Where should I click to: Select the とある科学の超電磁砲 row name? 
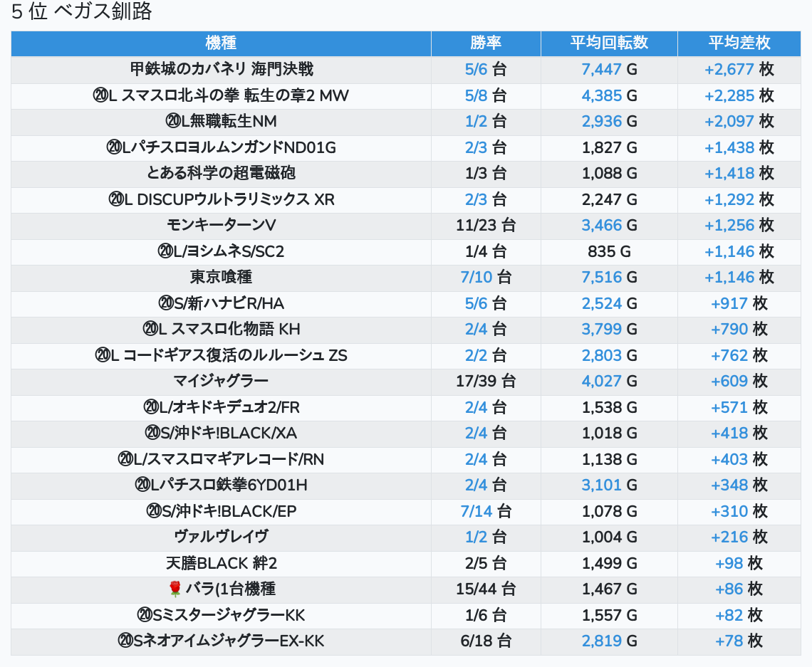[221, 173]
